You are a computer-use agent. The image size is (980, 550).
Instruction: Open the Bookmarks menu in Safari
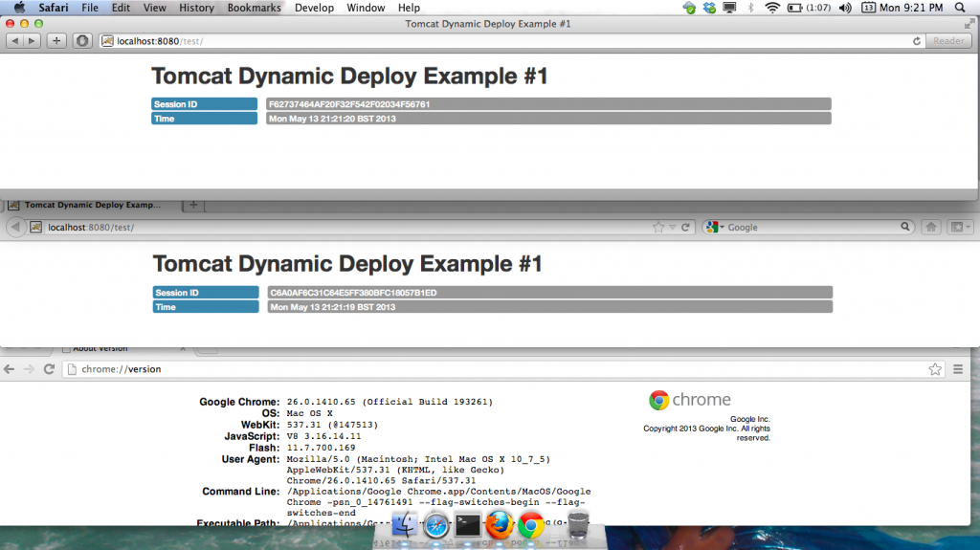click(254, 8)
